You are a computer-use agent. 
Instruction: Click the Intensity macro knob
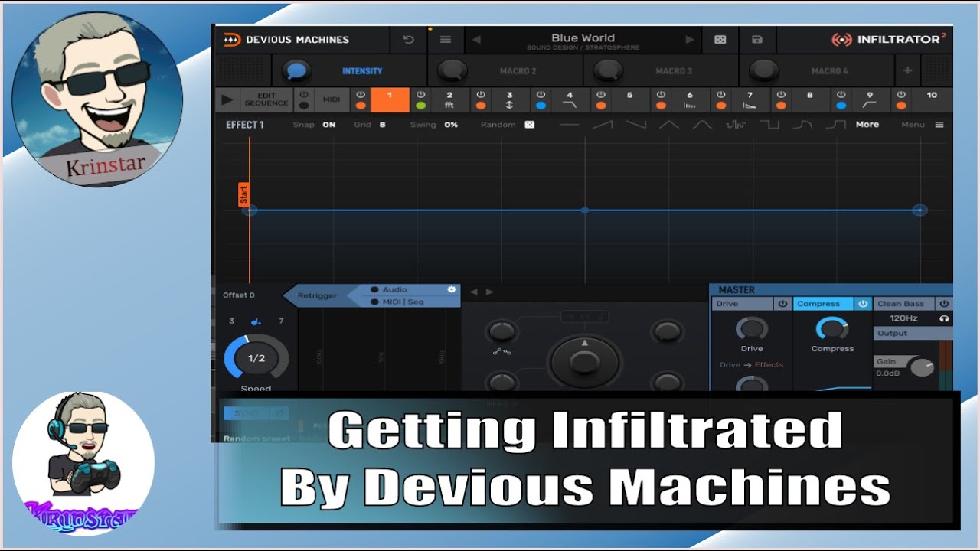296,71
